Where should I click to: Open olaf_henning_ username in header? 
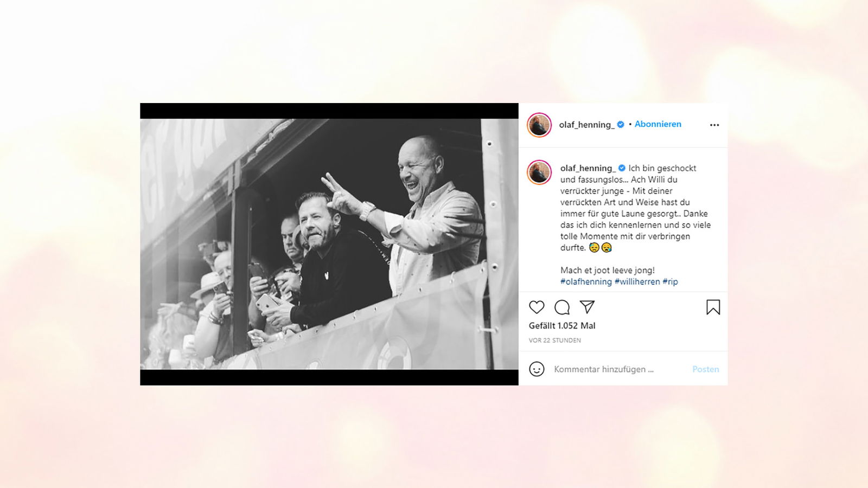click(586, 125)
